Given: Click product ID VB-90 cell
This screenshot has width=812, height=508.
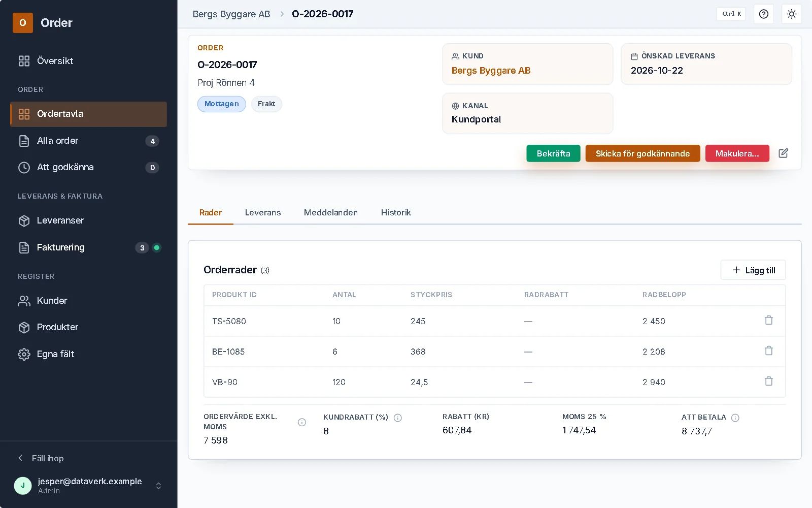Looking at the screenshot, I should (225, 382).
